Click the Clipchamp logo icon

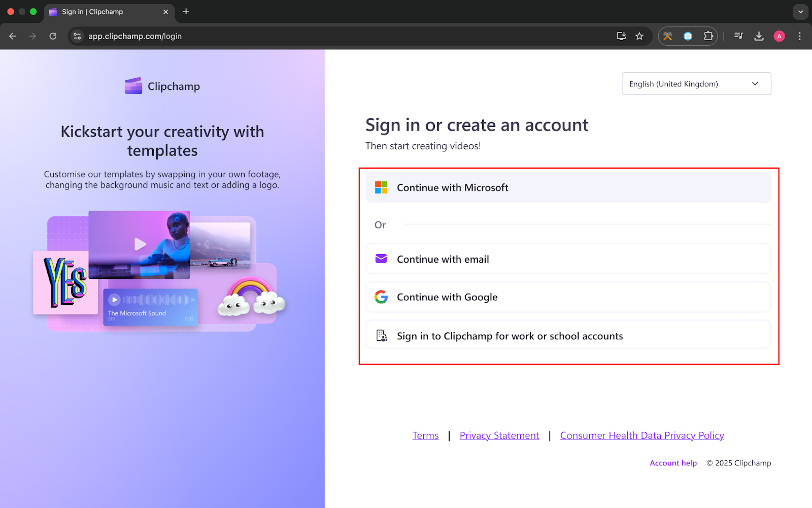point(133,86)
